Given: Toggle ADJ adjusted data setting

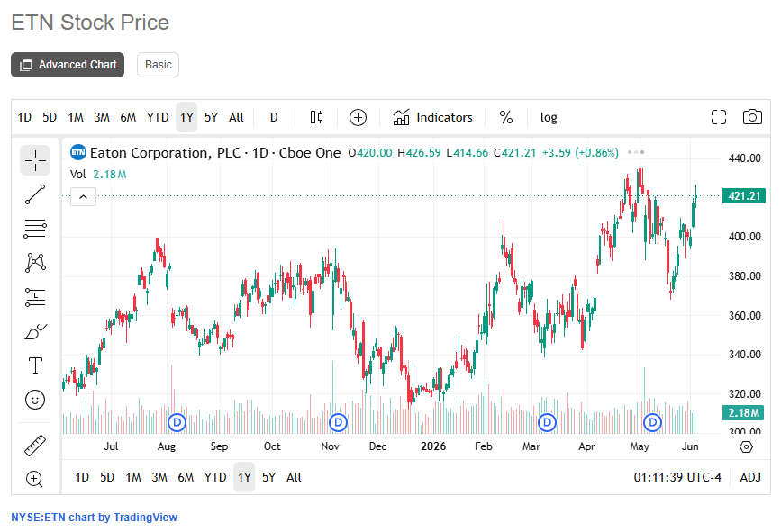Looking at the screenshot, I should pyautogui.click(x=750, y=477).
